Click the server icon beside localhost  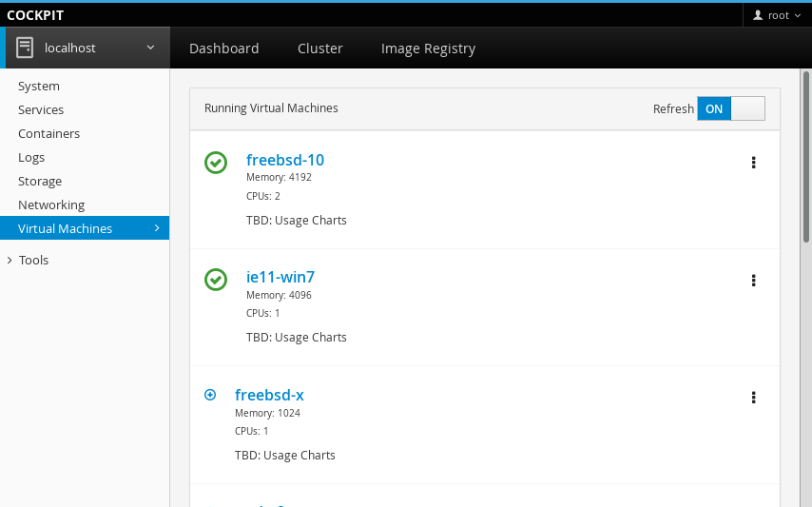(25, 48)
